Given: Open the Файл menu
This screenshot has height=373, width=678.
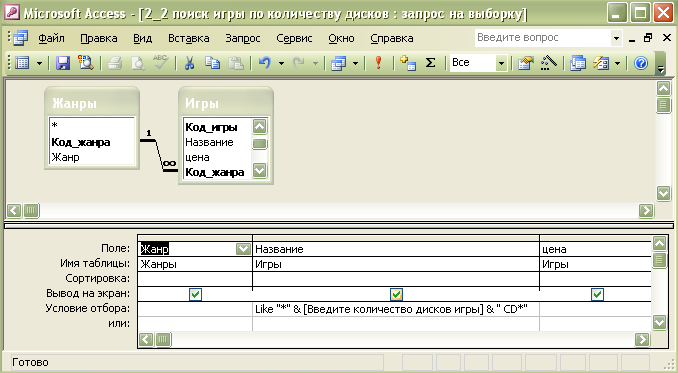Looking at the screenshot, I should (51, 38).
